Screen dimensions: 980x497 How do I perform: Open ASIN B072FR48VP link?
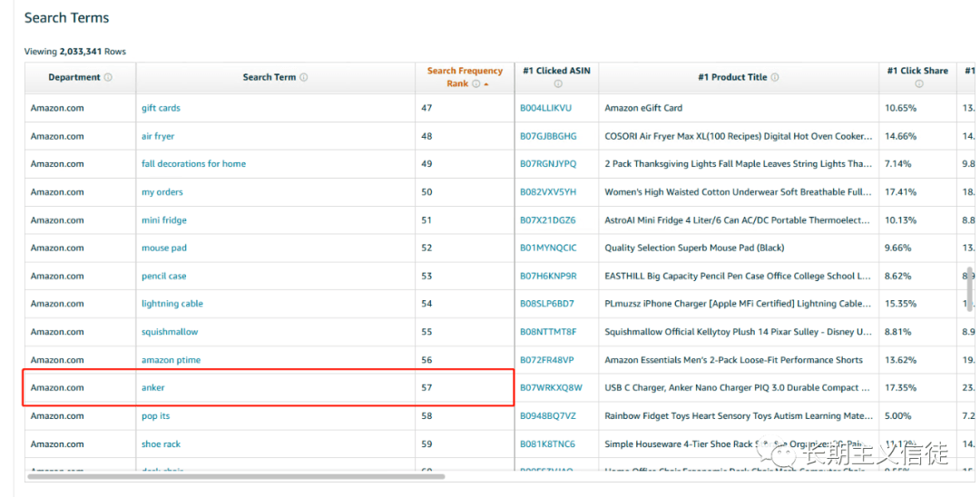tap(547, 360)
